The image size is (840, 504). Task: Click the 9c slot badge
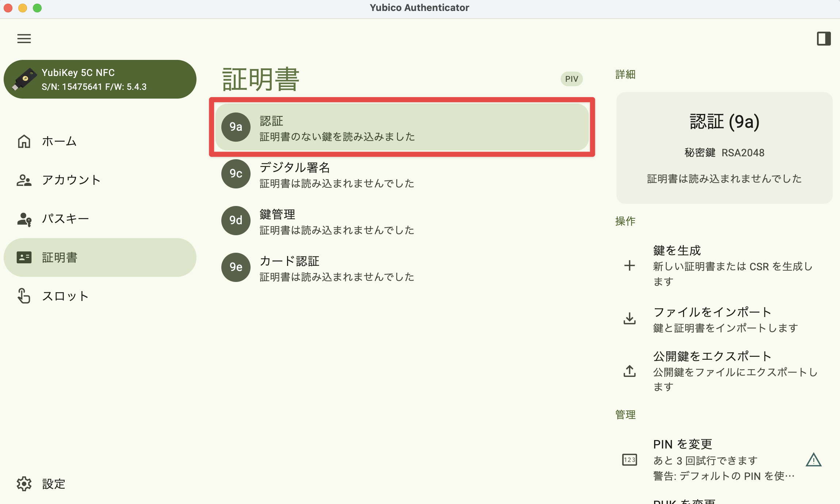coord(236,173)
